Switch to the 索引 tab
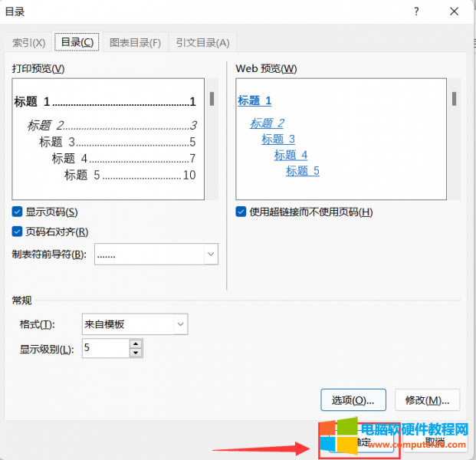 [29, 43]
